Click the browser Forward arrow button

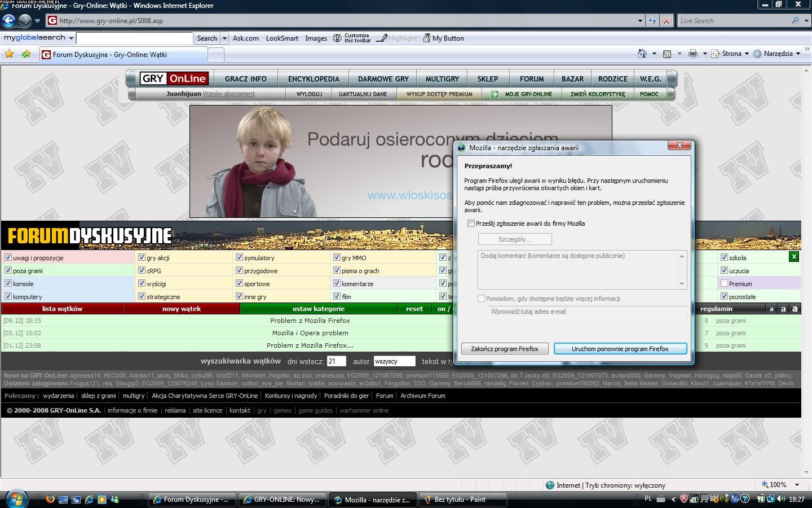coord(25,21)
